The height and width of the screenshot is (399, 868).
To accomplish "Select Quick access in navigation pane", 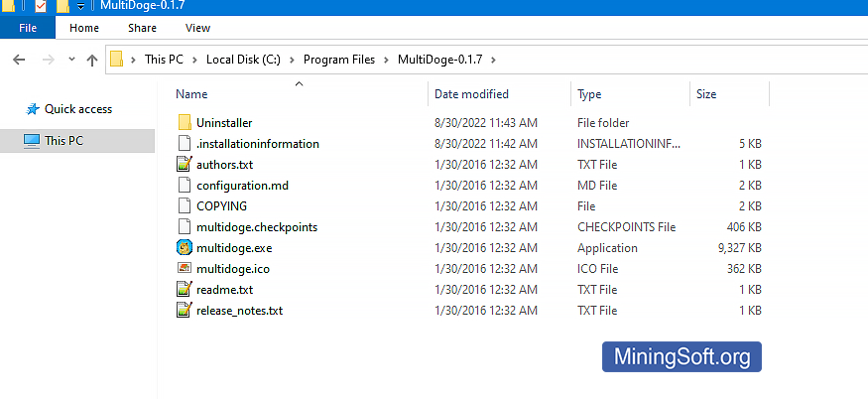I will [78, 109].
